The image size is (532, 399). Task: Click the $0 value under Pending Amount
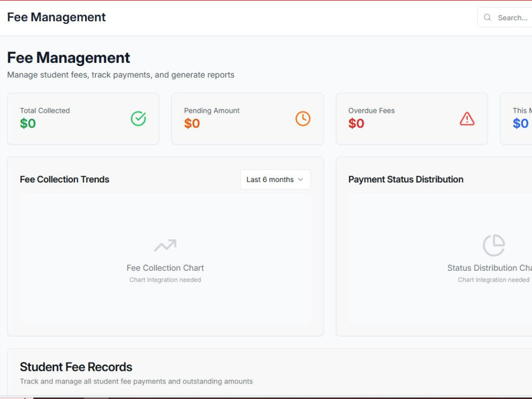point(192,123)
